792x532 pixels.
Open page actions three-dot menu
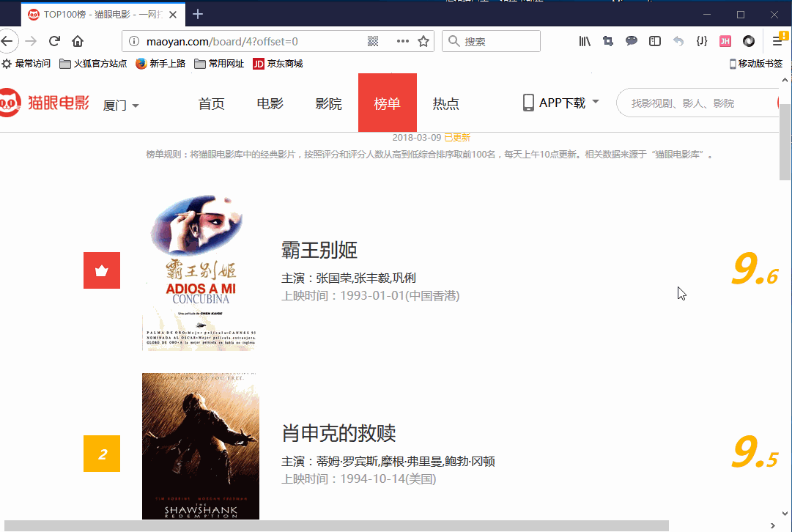point(402,42)
